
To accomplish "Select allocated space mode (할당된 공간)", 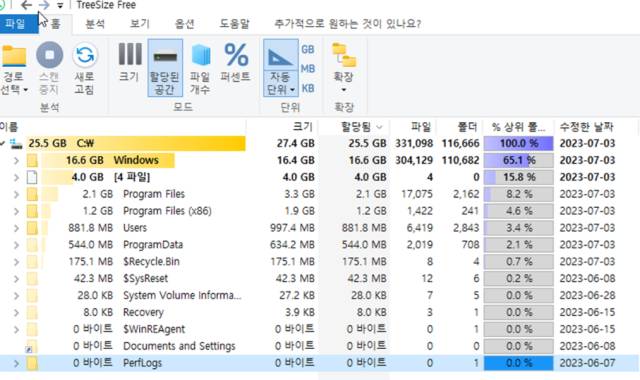I will (165, 68).
